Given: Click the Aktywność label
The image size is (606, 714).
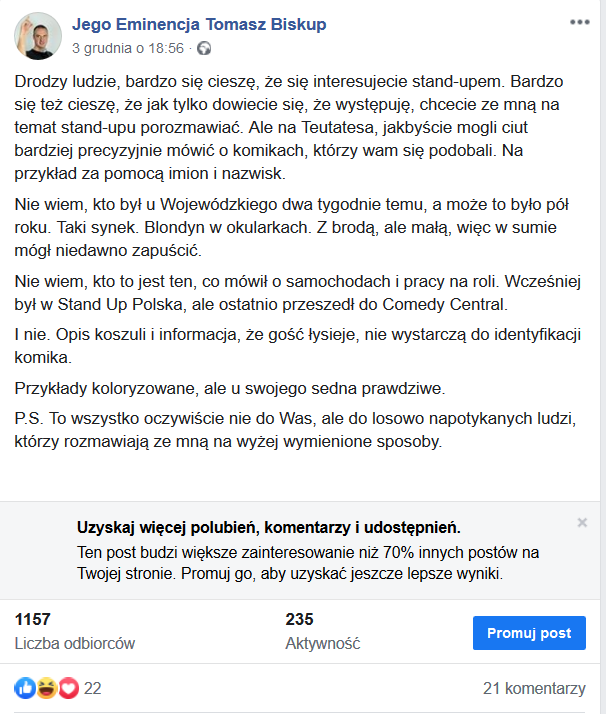Looking at the screenshot, I should (322, 643).
